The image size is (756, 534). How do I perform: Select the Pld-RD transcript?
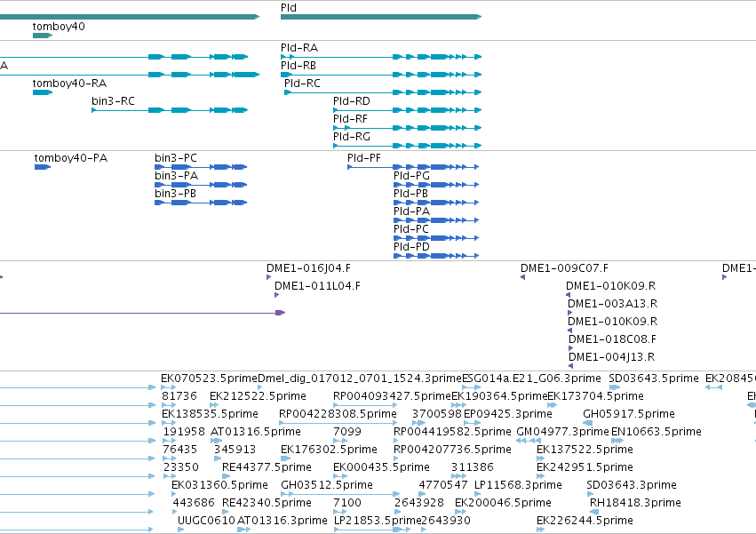[408, 110]
